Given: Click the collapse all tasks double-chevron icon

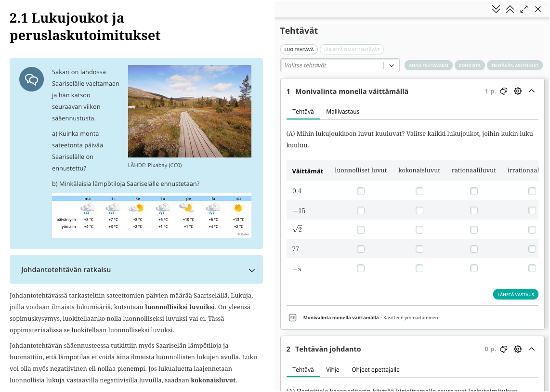Looking at the screenshot, I should coord(510,9).
